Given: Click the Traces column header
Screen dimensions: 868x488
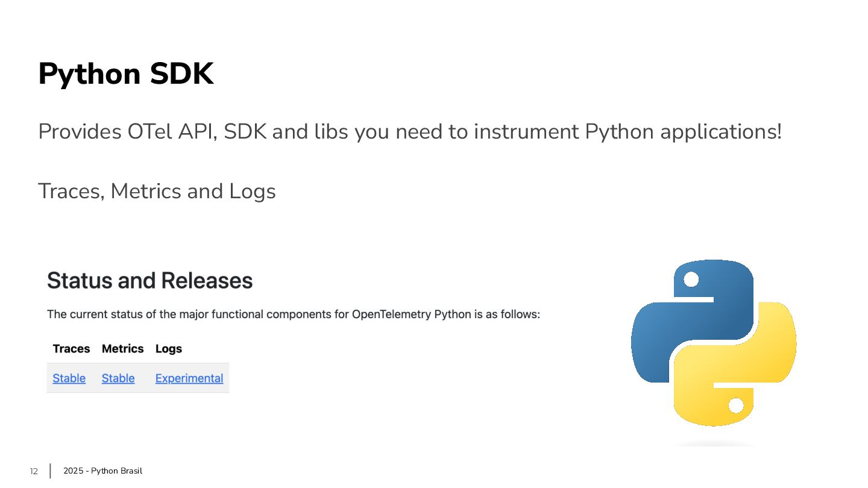Looking at the screenshot, I should pos(71,349).
